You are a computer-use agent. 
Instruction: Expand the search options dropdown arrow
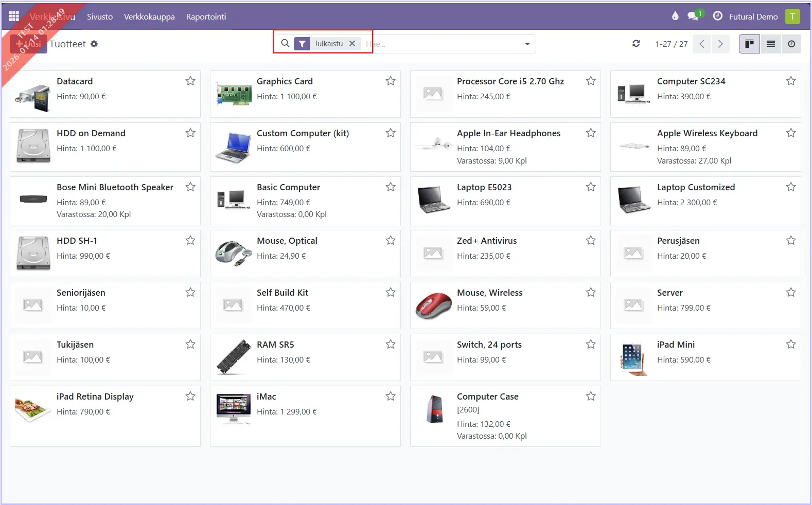[x=527, y=44]
